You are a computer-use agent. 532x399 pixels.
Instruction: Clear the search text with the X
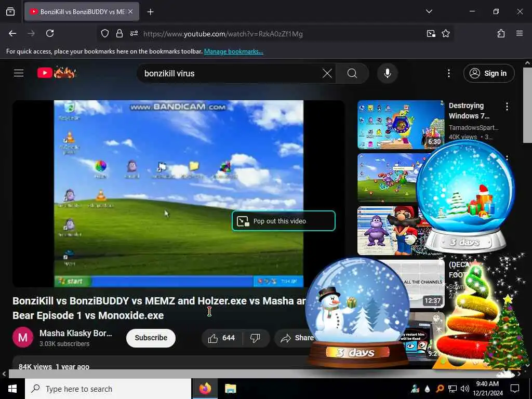click(x=327, y=73)
